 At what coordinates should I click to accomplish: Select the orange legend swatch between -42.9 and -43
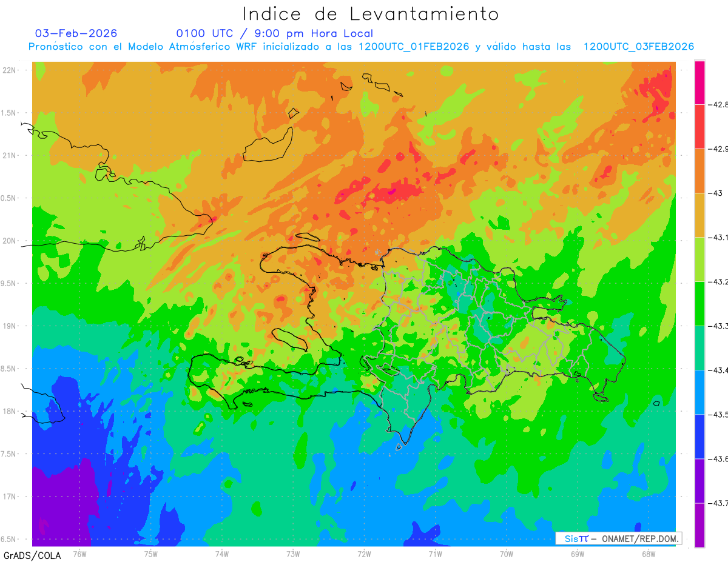tap(699, 170)
